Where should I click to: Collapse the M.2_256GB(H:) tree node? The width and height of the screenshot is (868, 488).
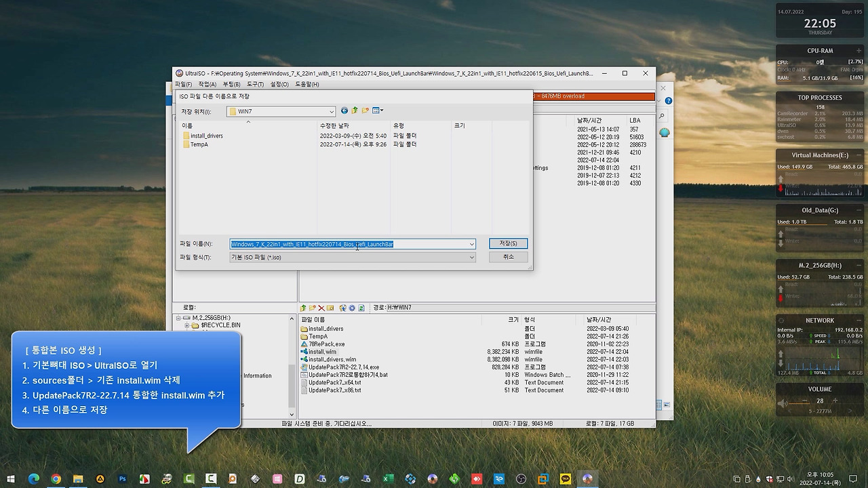(179, 318)
